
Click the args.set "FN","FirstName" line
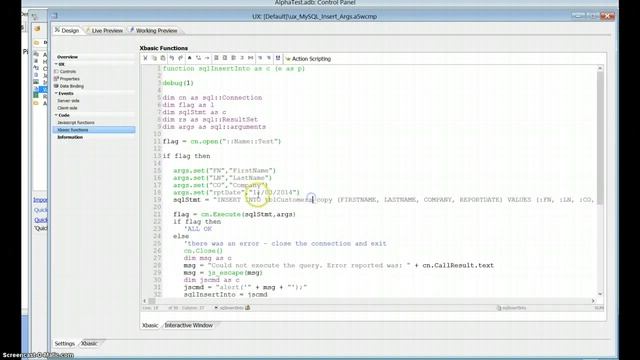point(224,171)
